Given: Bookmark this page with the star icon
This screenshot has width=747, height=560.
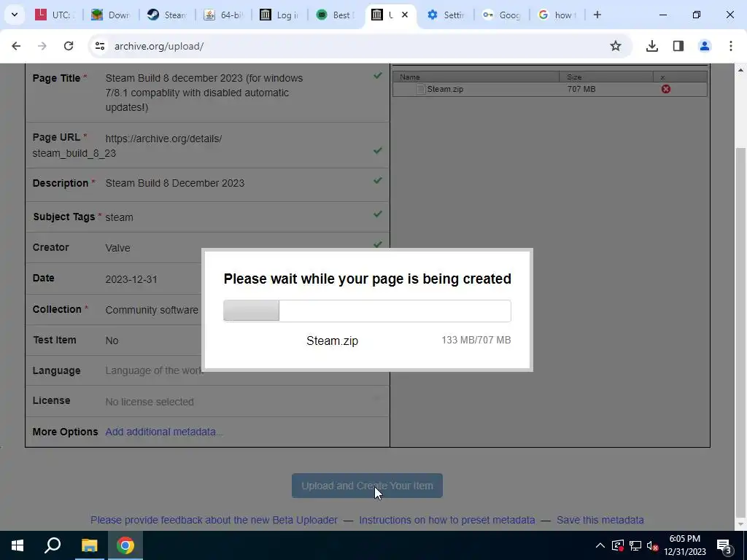Looking at the screenshot, I should (616, 46).
